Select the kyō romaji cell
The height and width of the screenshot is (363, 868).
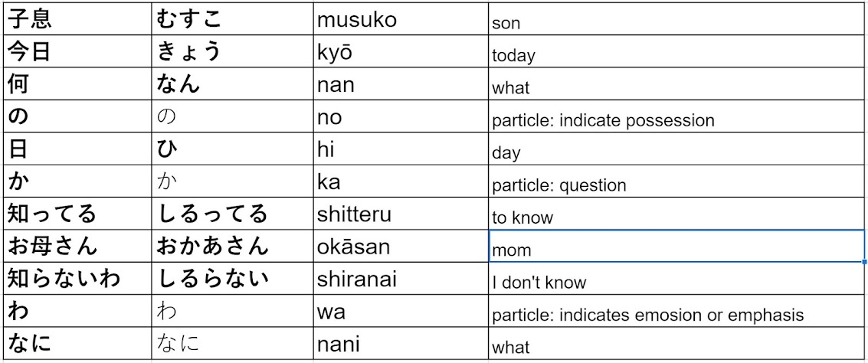pyautogui.click(x=401, y=52)
